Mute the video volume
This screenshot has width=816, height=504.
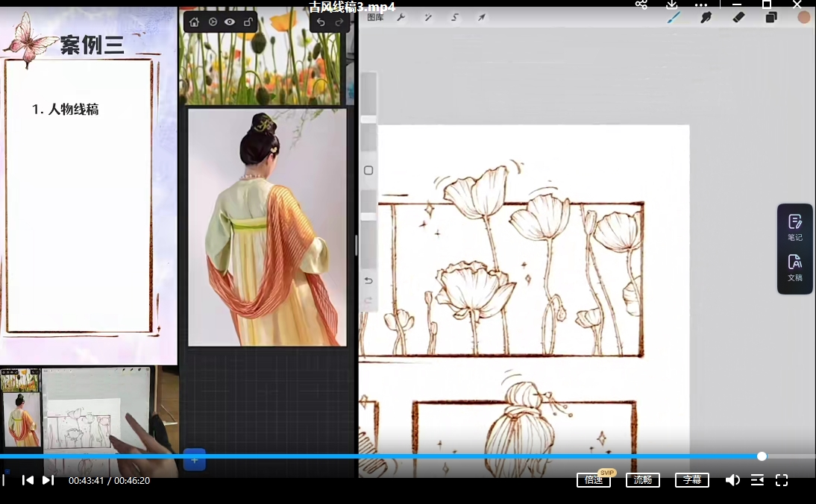(733, 480)
